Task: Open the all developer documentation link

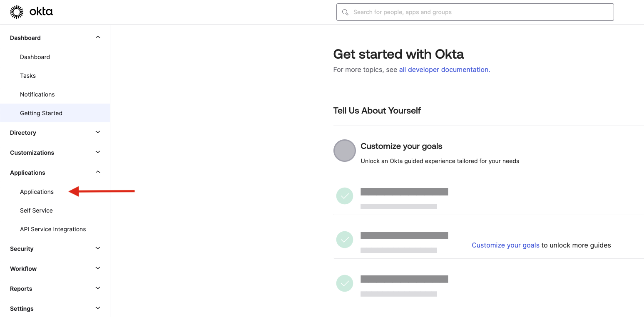Action: pyautogui.click(x=444, y=70)
